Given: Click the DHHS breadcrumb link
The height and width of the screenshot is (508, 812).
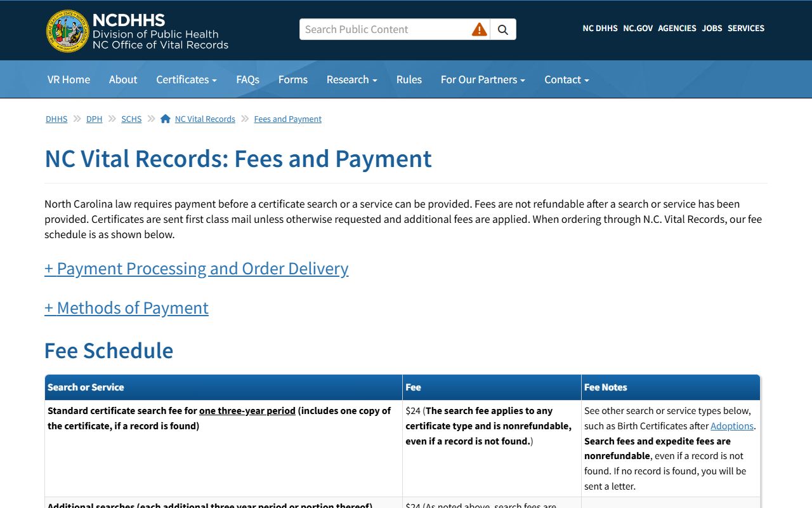Looking at the screenshot, I should pyautogui.click(x=56, y=119).
